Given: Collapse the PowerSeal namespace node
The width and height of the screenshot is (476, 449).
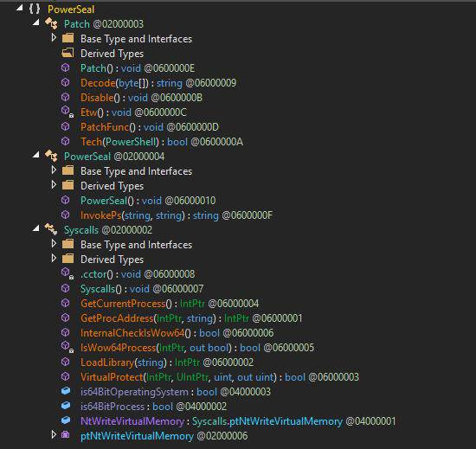Looking at the screenshot, I should [x=19, y=8].
